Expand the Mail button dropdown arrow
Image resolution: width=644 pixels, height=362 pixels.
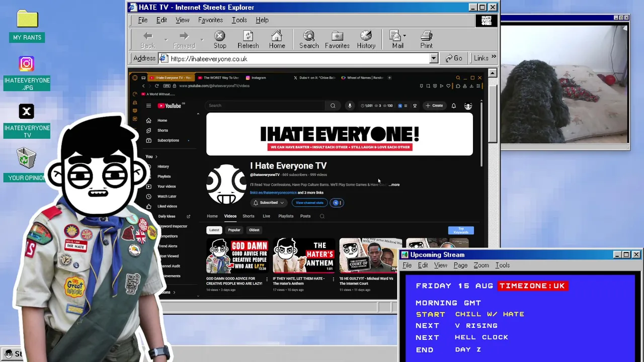(x=405, y=36)
